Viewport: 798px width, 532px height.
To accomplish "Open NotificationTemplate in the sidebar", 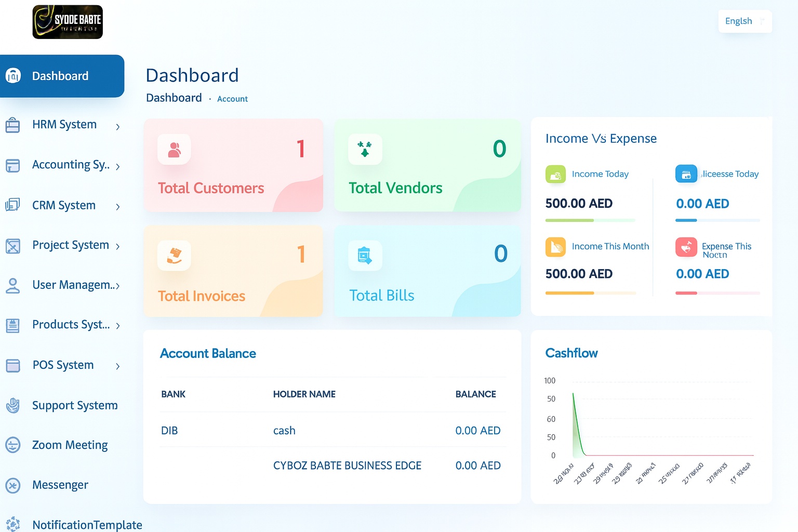I will tap(87, 525).
